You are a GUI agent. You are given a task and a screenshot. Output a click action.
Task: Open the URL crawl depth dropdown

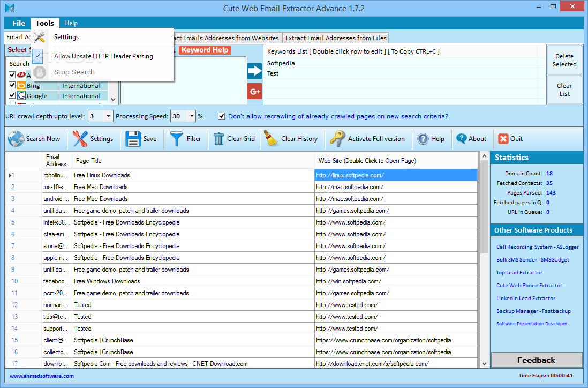pos(108,116)
